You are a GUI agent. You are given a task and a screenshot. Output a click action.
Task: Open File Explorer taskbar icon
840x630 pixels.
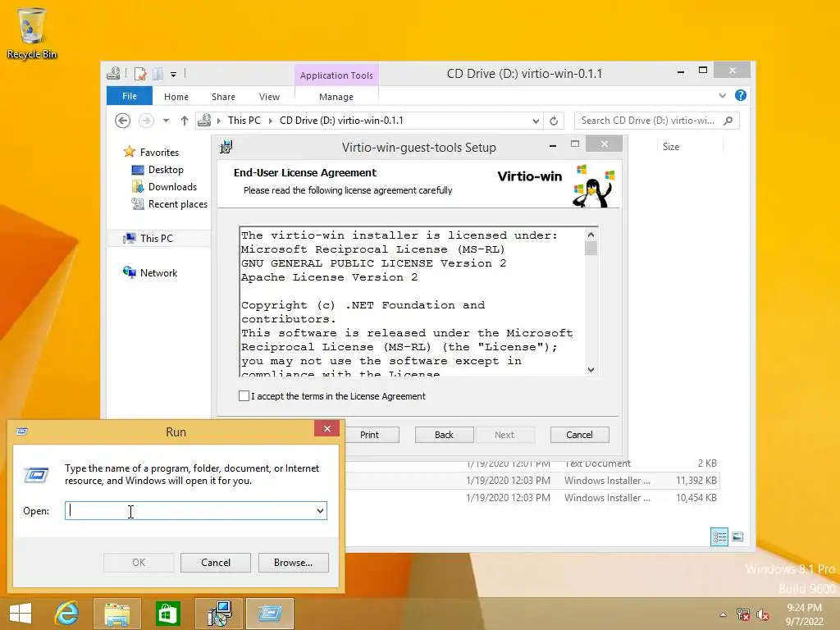coord(116,614)
